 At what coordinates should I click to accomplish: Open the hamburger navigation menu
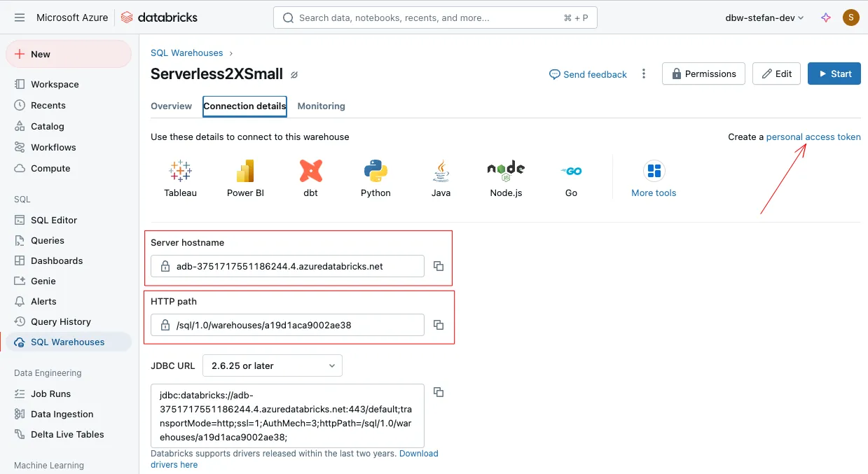click(x=19, y=18)
